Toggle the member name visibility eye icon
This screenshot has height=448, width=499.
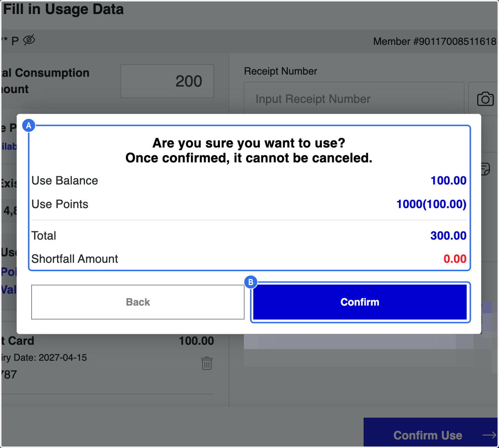click(x=29, y=40)
